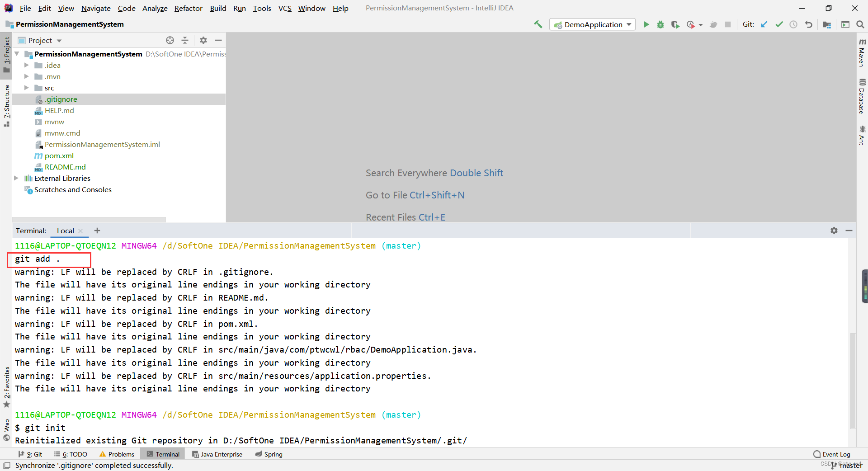Click the Search Everywhere magnifier icon
The image size is (868, 471).
click(860, 24)
